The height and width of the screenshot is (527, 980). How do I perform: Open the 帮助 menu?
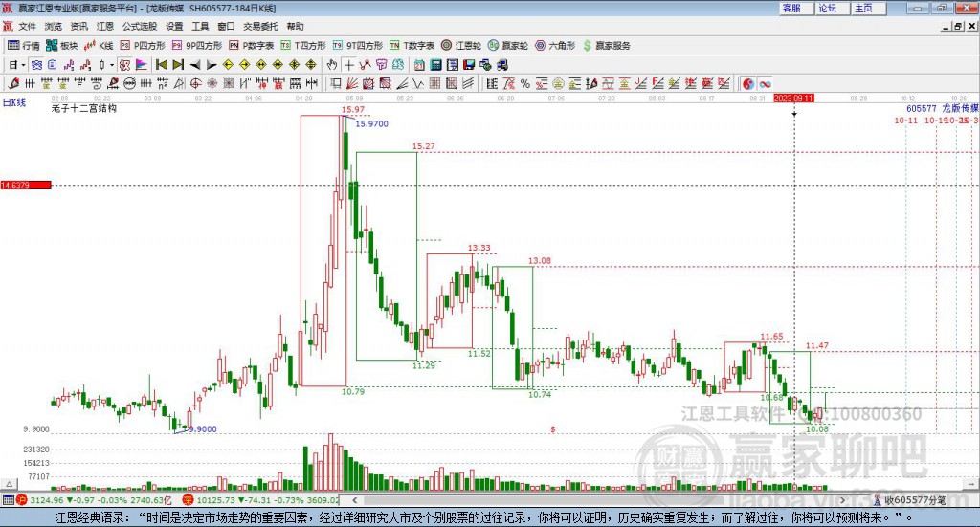click(295, 26)
